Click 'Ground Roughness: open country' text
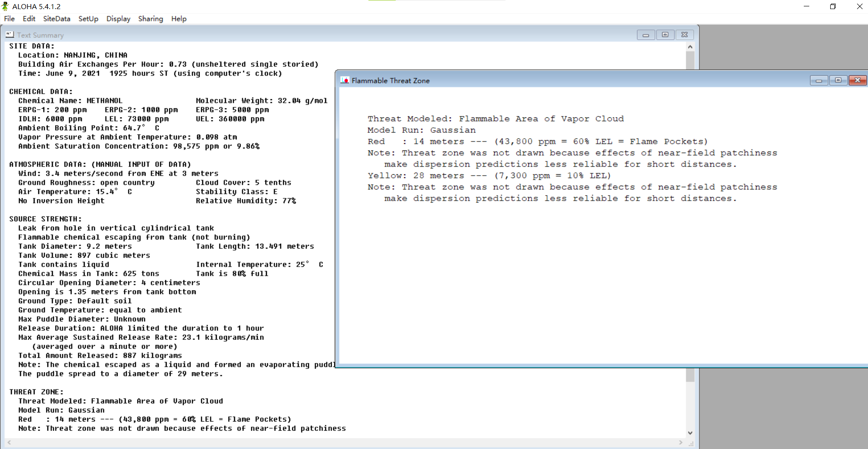Viewport: 868px width, 449px height. pos(87,182)
